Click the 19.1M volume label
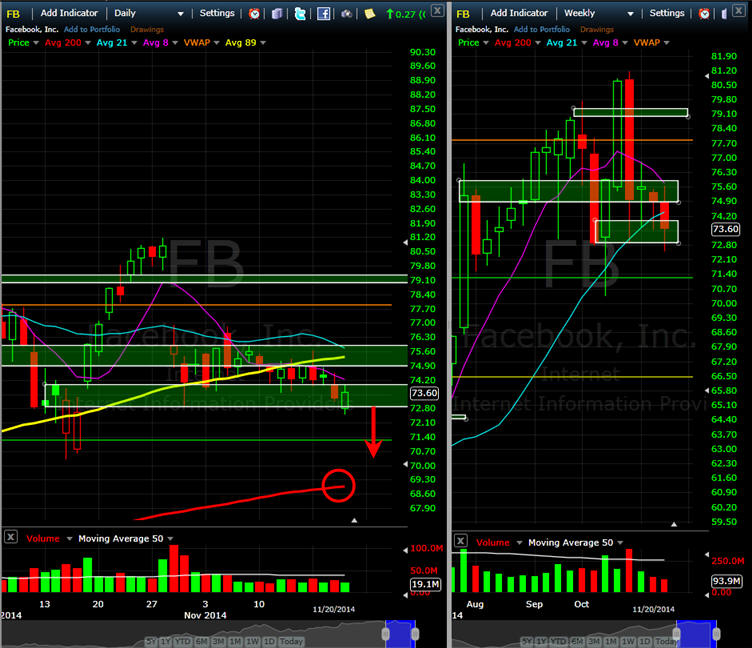The height and width of the screenshot is (648, 752). [425, 584]
